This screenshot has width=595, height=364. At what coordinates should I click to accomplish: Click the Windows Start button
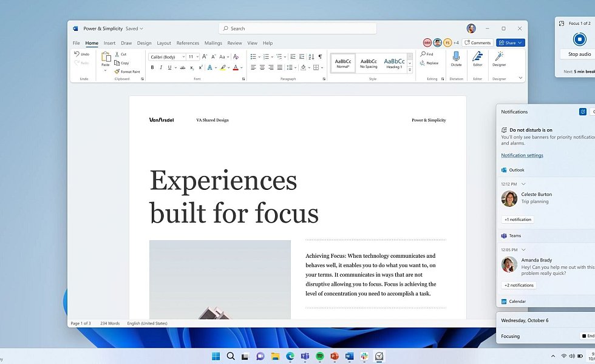click(216, 356)
